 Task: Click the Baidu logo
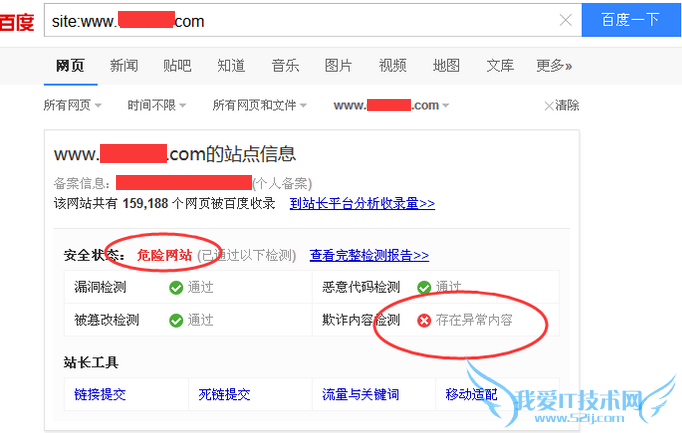17,21
